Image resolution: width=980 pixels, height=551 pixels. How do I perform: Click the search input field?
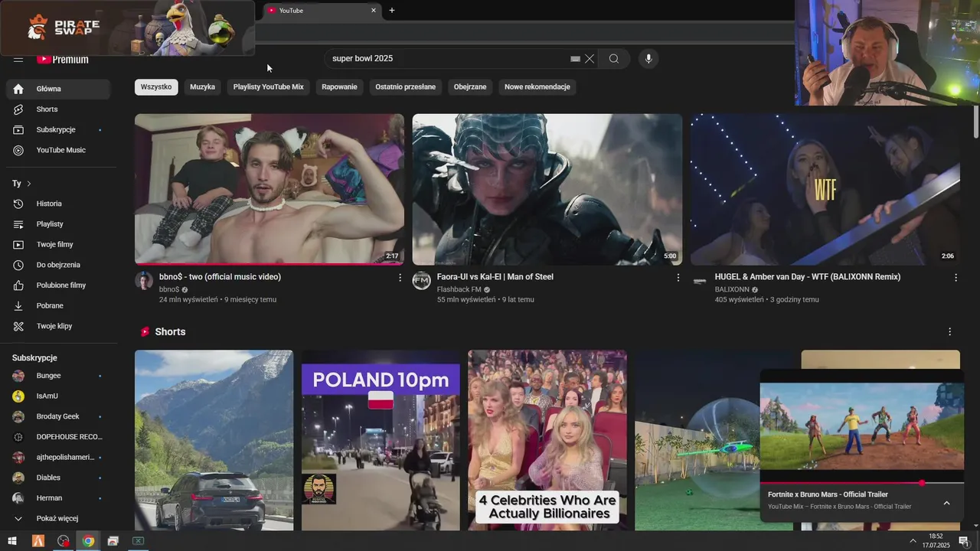pos(448,59)
